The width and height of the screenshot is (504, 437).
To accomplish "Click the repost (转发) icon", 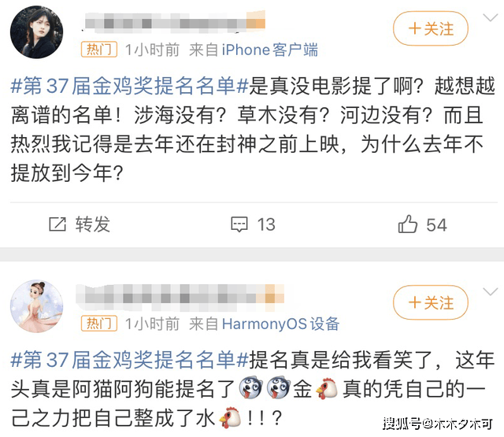I will click(57, 224).
